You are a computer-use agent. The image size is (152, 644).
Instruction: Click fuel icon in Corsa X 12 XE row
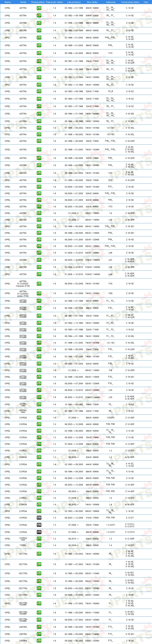(39, 431)
